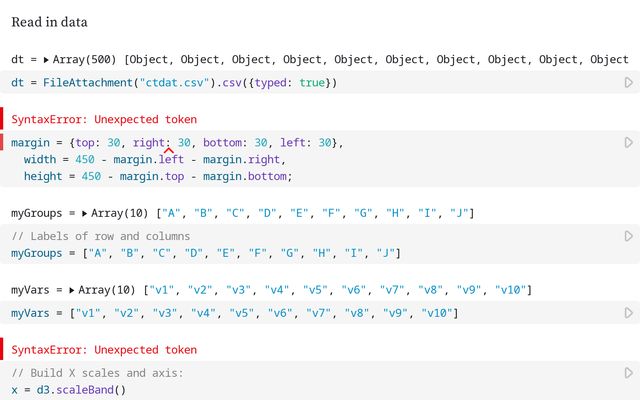Image resolution: width=640 pixels, height=400 pixels.
Task: Click the first SyntaxError: Unexpected token message
Action: (104, 119)
